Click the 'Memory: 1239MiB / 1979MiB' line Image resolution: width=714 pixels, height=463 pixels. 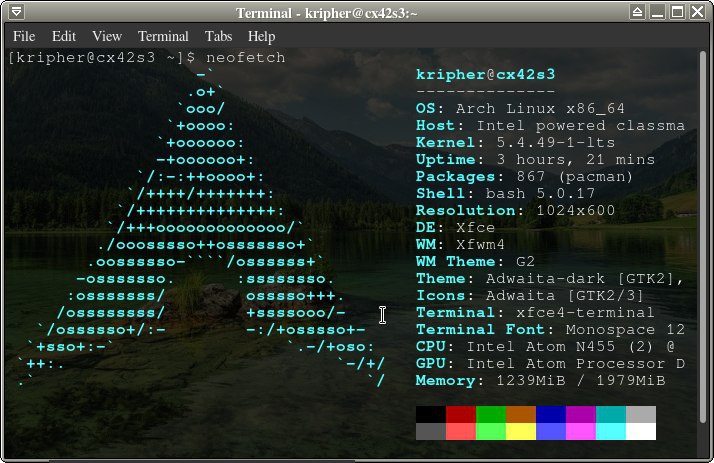coord(541,381)
